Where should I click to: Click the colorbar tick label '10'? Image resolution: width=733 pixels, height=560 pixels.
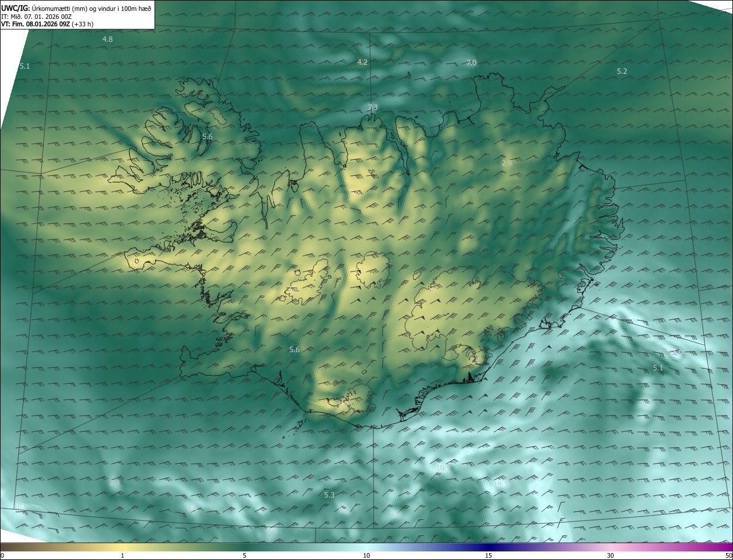366,555
